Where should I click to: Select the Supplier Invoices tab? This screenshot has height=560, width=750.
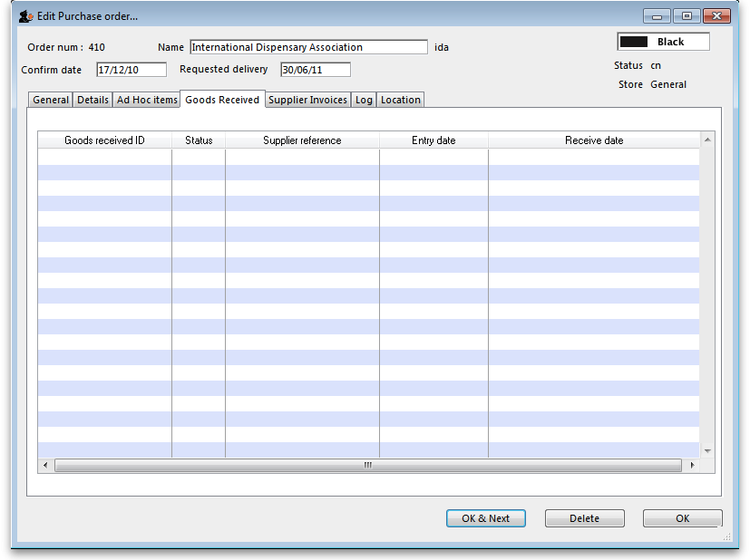[308, 100]
